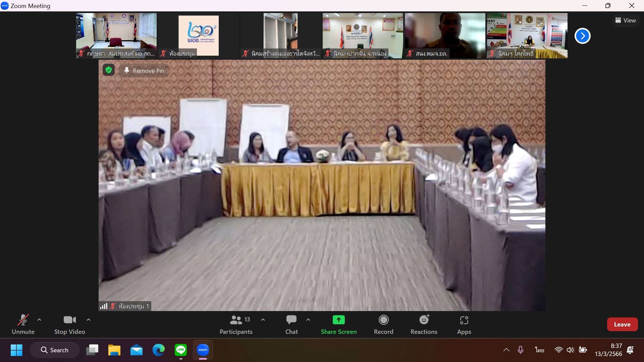Open the Reactions smiley menu
The height and width of the screenshot is (362, 644).
[x=424, y=320]
